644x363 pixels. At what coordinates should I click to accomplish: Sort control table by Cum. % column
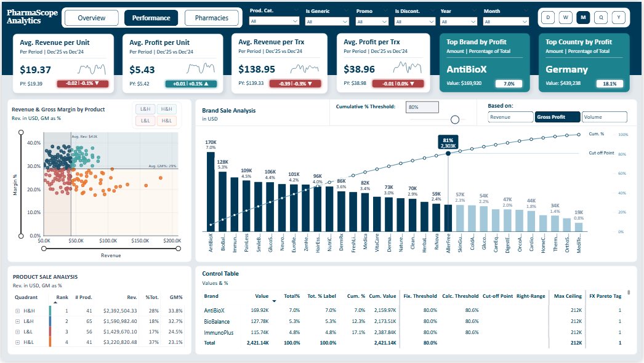pos(356,296)
